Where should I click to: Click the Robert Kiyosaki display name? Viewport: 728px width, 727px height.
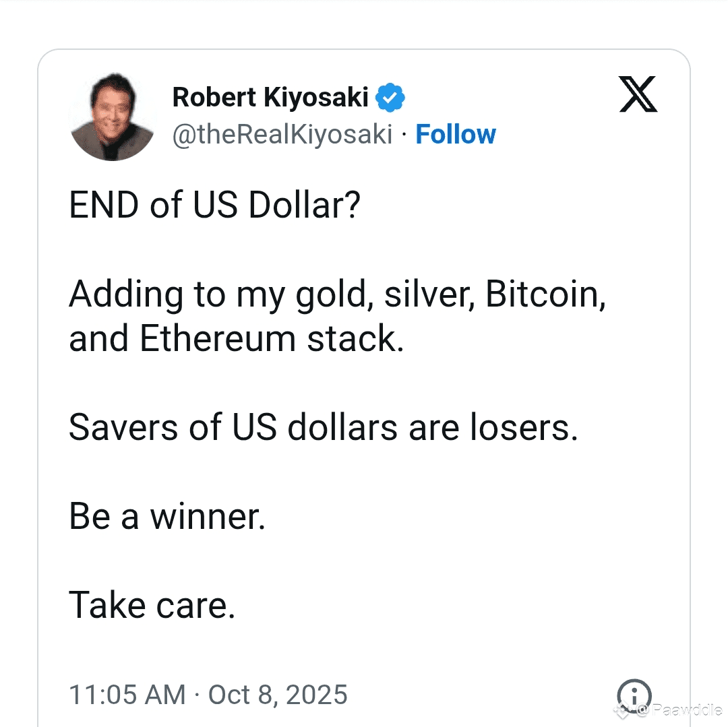click(270, 98)
